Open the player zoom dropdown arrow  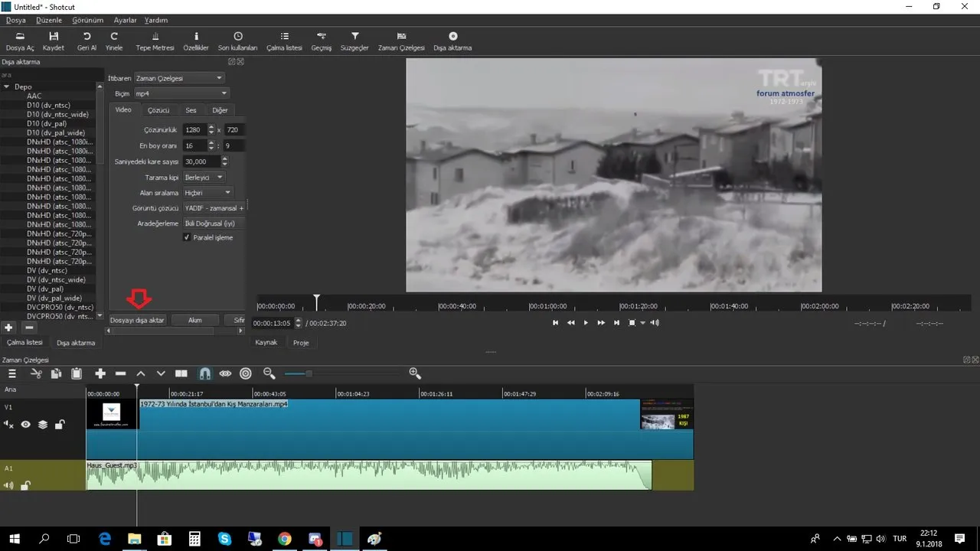tap(643, 323)
